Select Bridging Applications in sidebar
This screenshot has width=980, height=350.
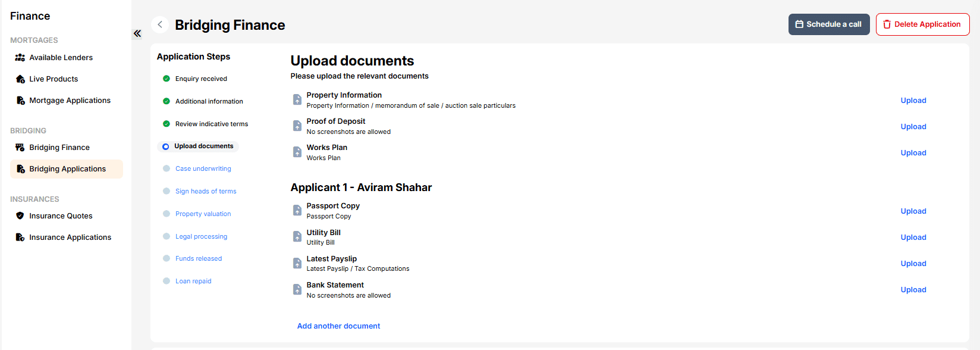pyautogui.click(x=67, y=169)
